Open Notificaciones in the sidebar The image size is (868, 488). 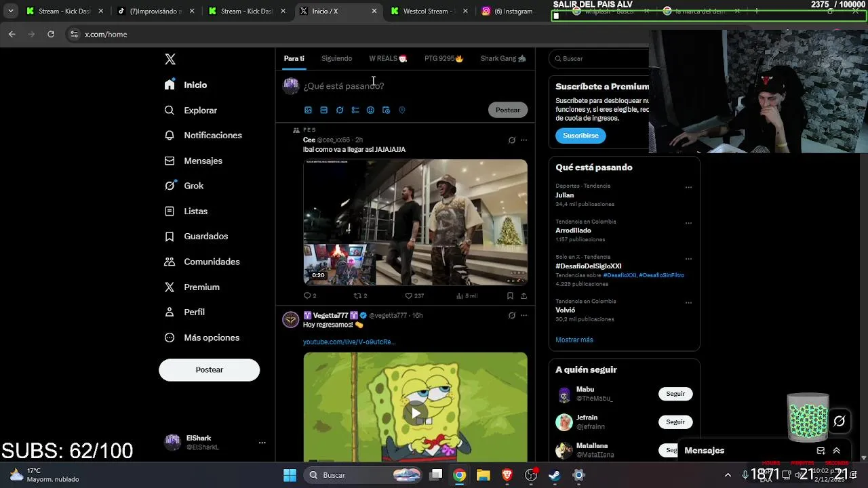203,135
